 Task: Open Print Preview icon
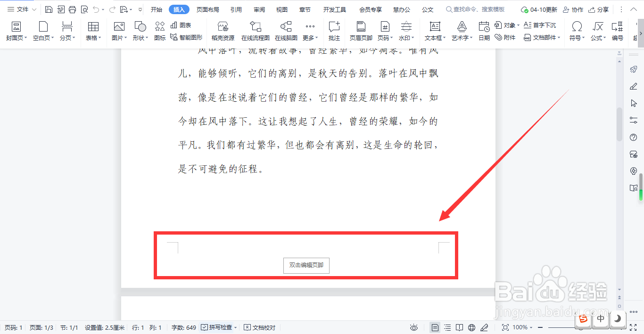tap(84, 9)
